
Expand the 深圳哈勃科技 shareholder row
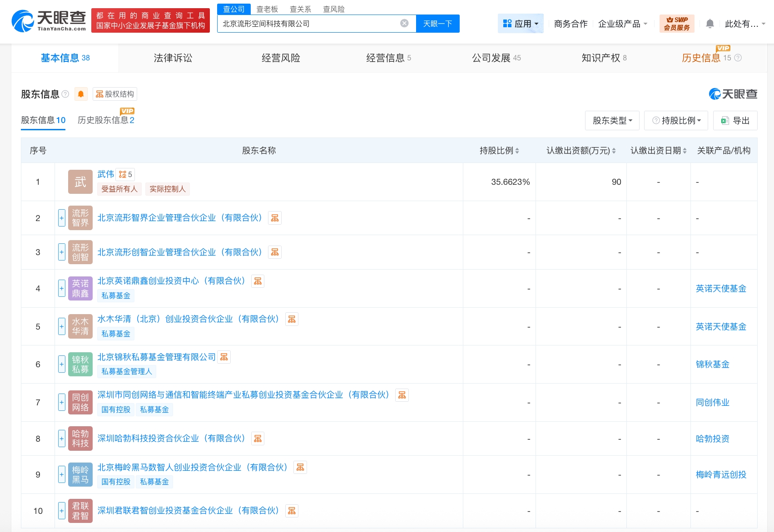click(x=61, y=438)
